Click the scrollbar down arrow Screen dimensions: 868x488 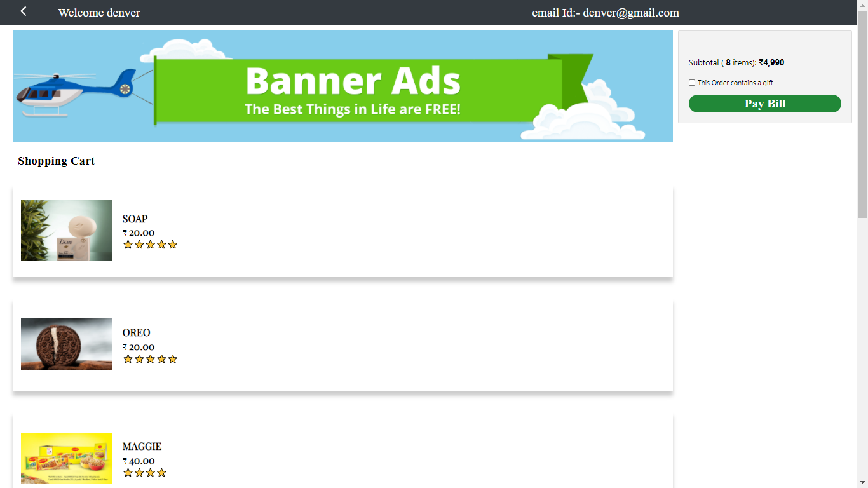pos(862,482)
